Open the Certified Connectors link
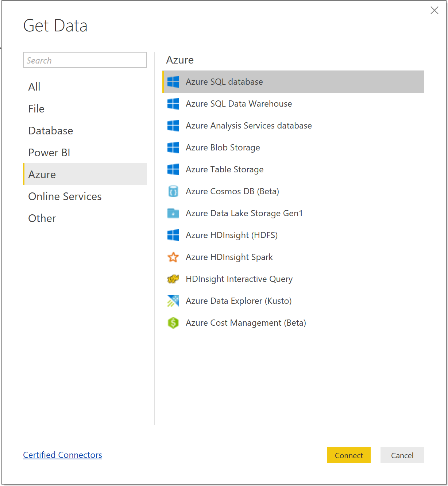 (x=62, y=455)
